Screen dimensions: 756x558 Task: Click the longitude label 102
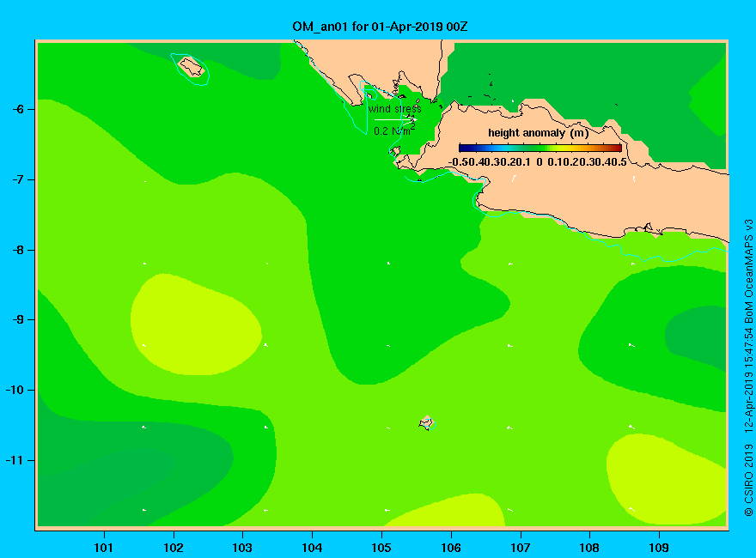coord(173,548)
